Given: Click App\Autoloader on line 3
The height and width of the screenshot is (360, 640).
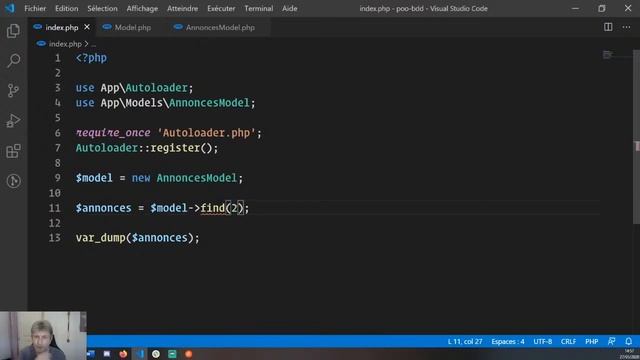Looking at the screenshot, I should tap(144, 88).
